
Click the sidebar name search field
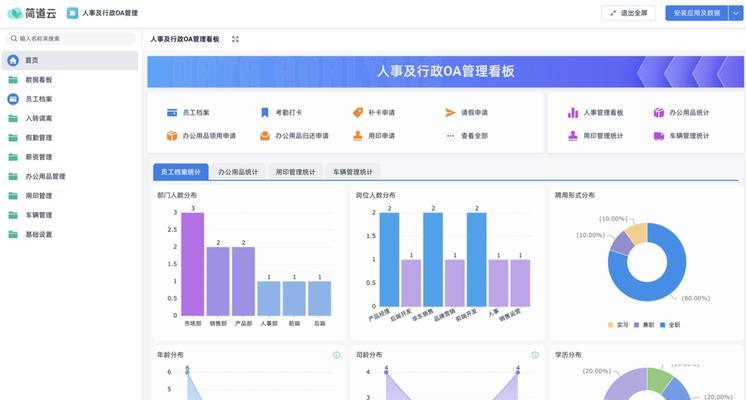[71, 39]
